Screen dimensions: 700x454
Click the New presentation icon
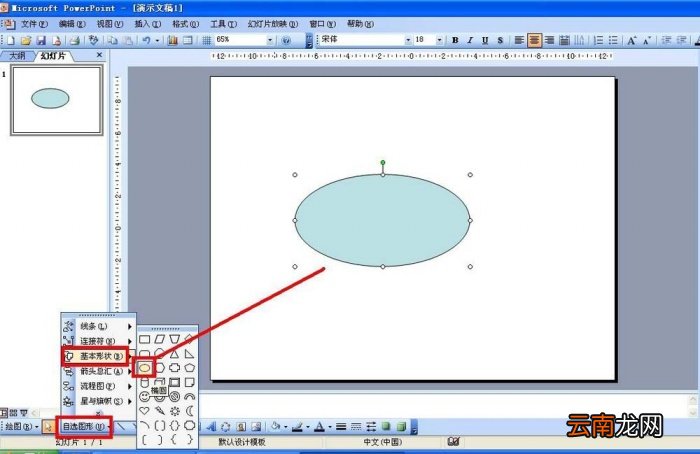[11, 41]
